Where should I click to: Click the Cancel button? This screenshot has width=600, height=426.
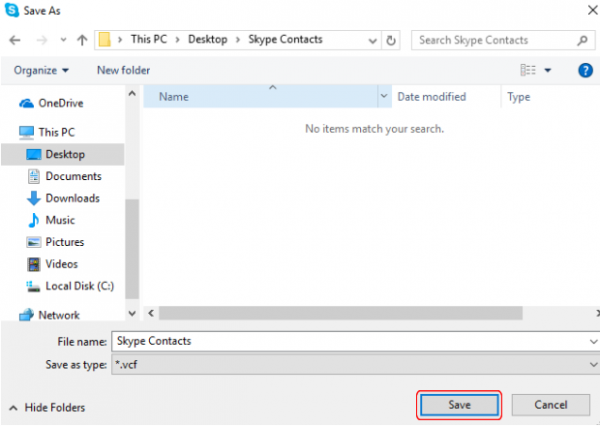click(x=551, y=404)
